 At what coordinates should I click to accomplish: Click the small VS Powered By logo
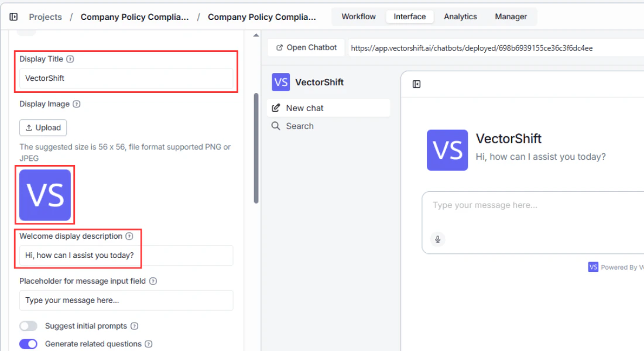pyautogui.click(x=593, y=267)
